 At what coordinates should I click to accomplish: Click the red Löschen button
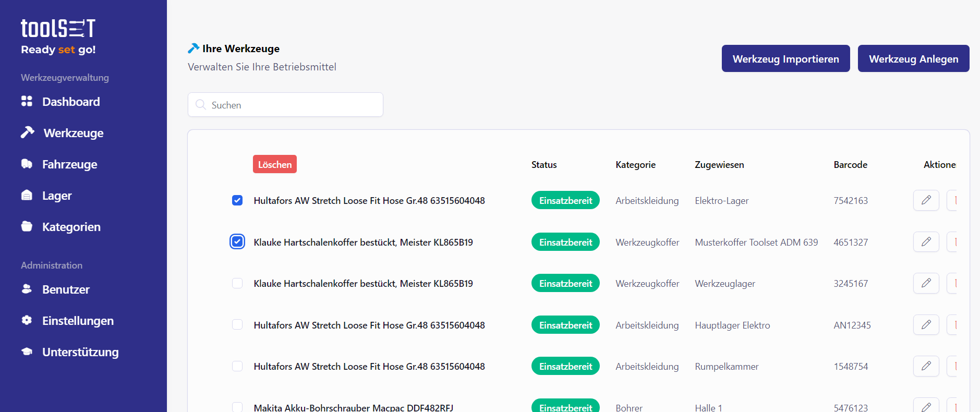tap(275, 164)
